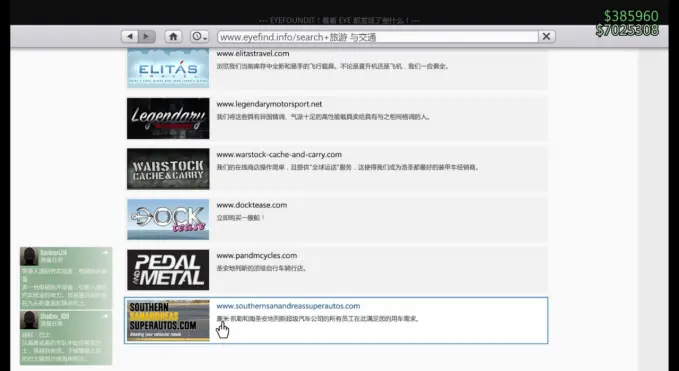
Task: Click the browser back arrow button
Action: (130, 37)
